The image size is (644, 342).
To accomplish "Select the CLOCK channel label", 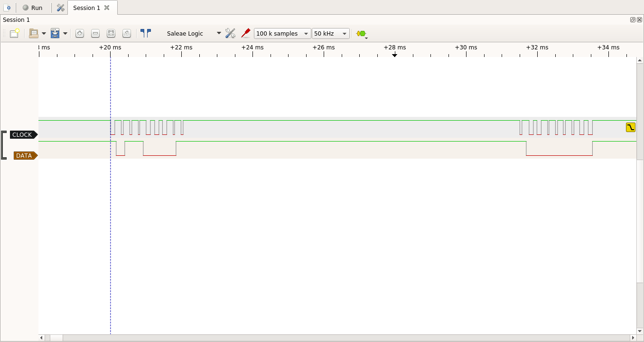I will [22, 134].
